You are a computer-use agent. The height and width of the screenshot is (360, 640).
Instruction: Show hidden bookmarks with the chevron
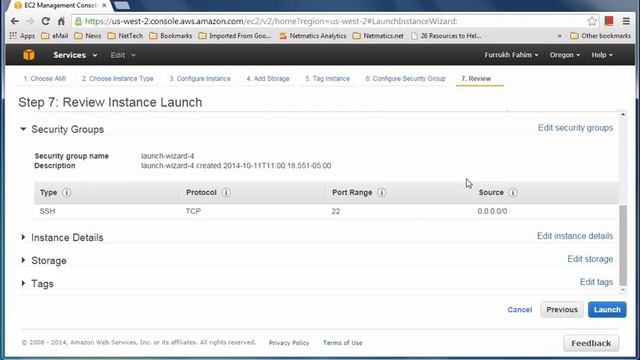pos(560,36)
